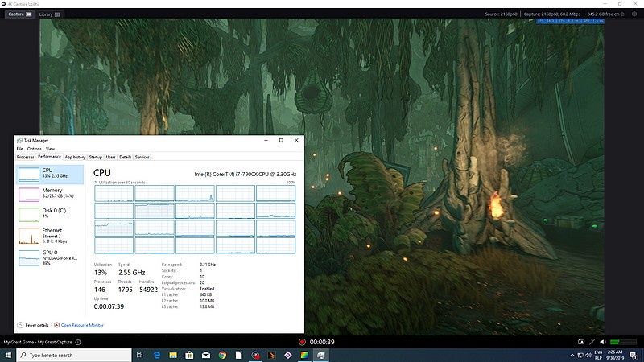Mute audio using capture bar speaker icon

[x=602, y=342]
